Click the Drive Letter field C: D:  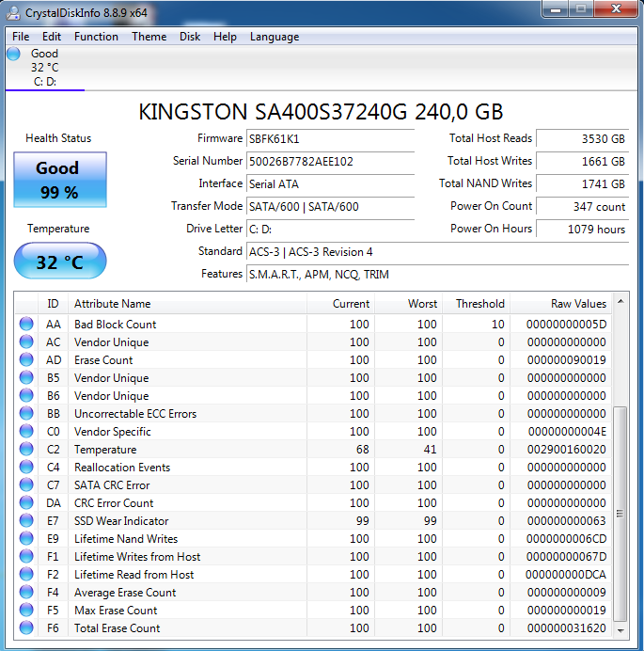click(330, 229)
